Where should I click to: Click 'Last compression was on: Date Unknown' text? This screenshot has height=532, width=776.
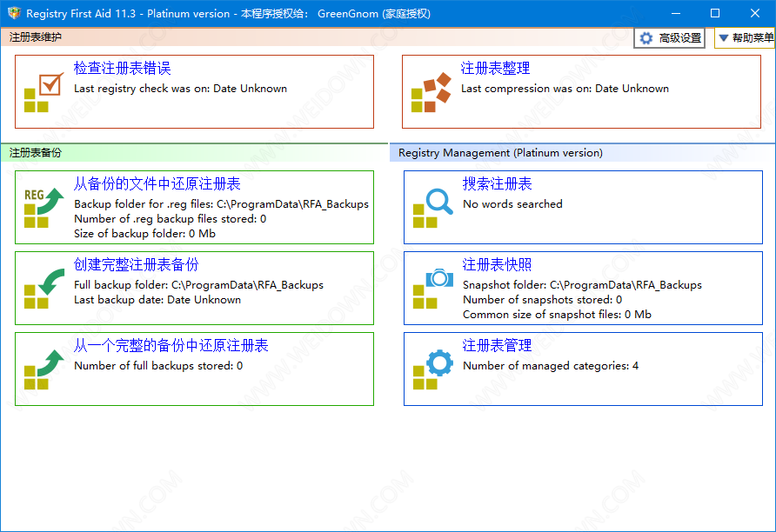coord(565,89)
